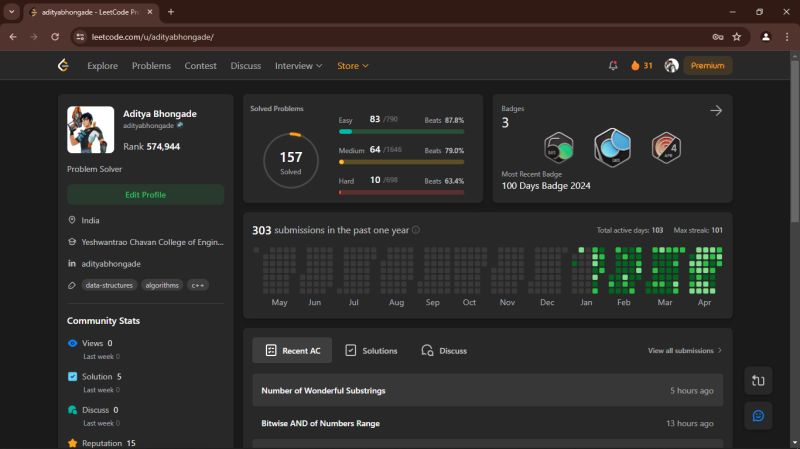800x449 pixels.
Task: Click the data-structures skill tag
Action: (x=109, y=285)
